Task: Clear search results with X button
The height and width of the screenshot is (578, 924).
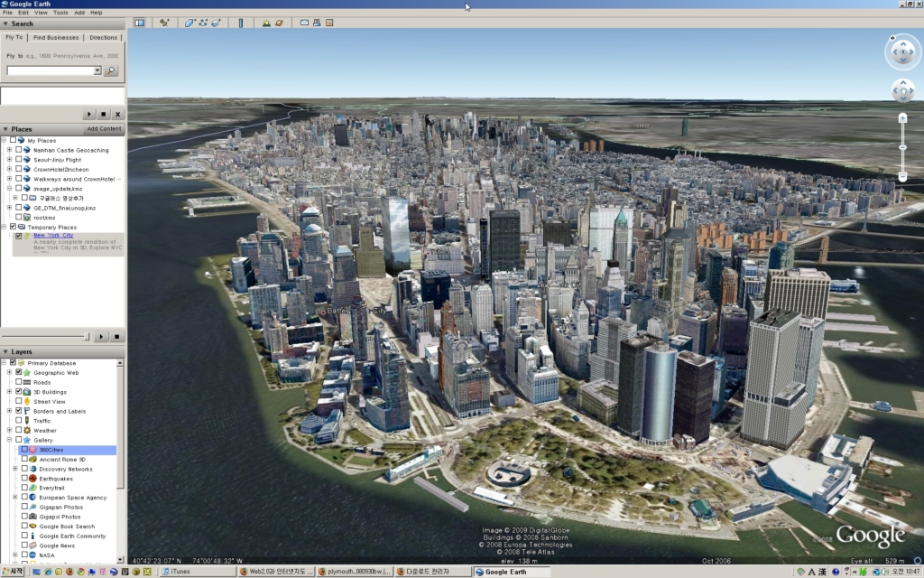Action: point(118,115)
